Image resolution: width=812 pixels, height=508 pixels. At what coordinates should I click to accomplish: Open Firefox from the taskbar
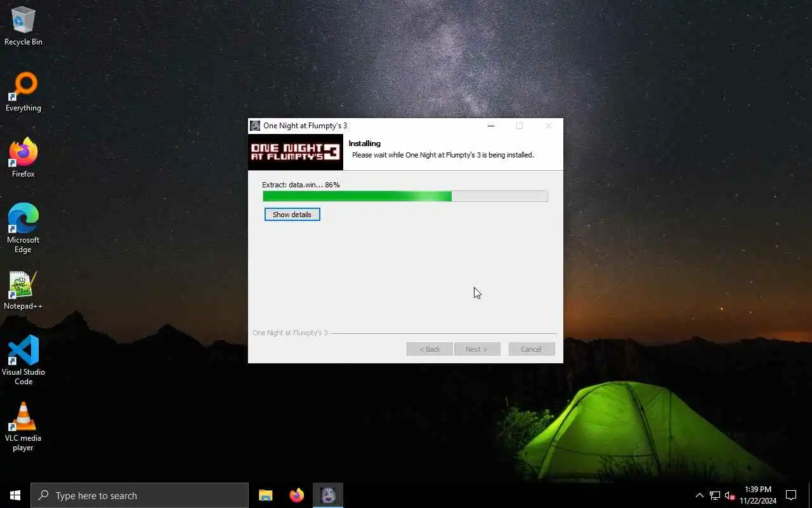[x=296, y=495]
